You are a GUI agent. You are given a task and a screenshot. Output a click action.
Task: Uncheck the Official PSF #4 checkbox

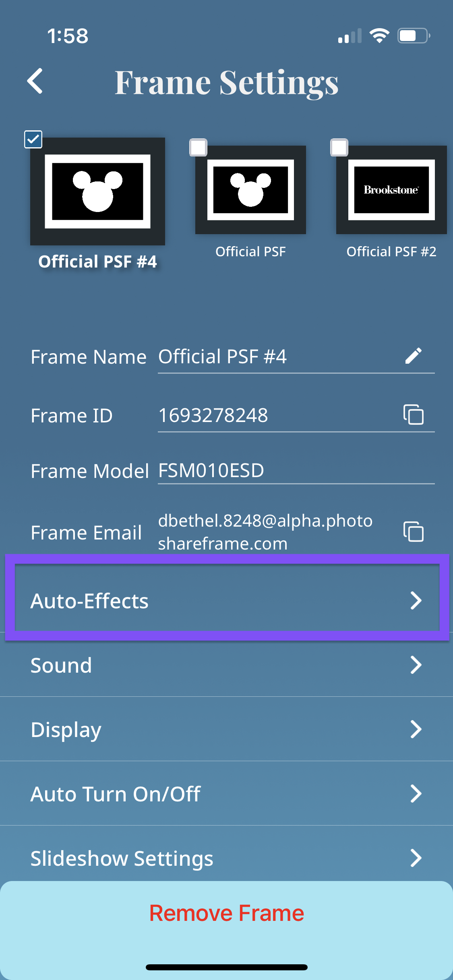click(33, 140)
